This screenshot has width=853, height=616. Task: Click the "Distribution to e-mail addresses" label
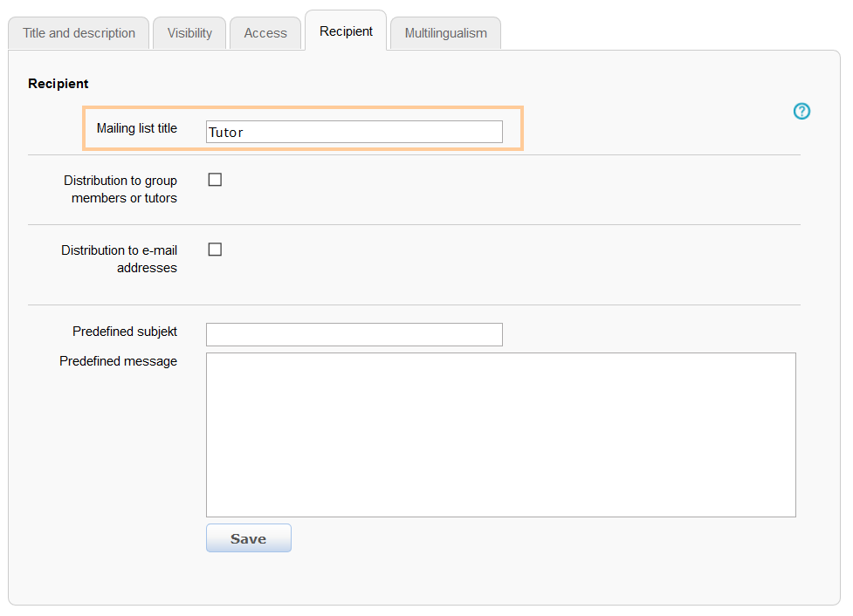(x=120, y=259)
